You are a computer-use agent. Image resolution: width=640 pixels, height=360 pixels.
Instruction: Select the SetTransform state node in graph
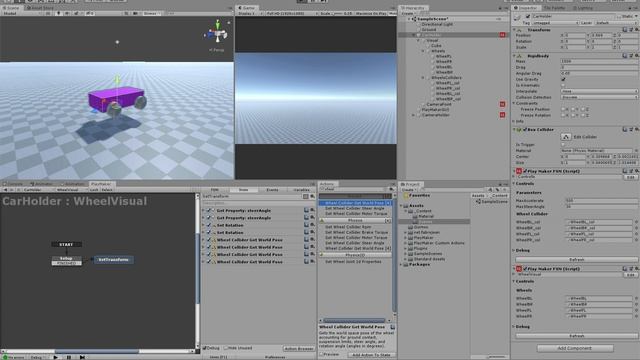point(113,260)
